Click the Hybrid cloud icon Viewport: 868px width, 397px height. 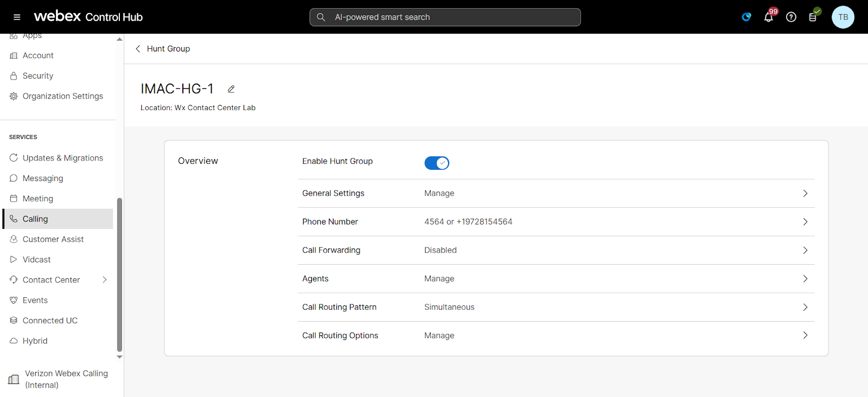14,341
